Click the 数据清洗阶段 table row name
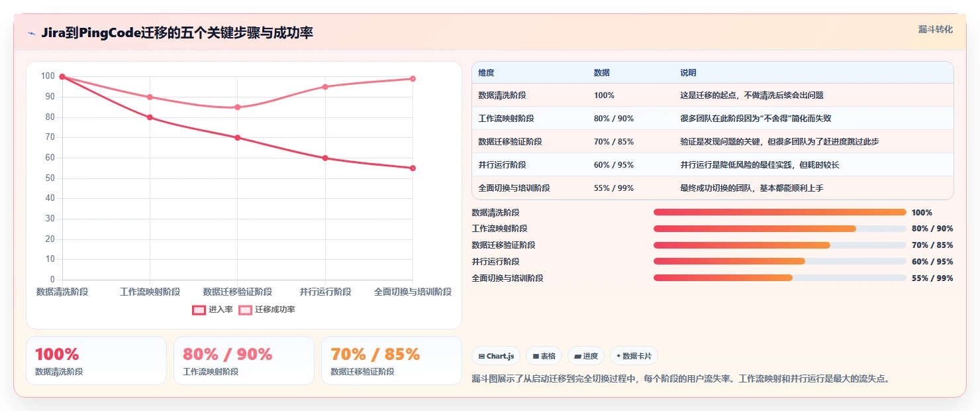The height and width of the screenshot is (411, 980). click(502, 95)
